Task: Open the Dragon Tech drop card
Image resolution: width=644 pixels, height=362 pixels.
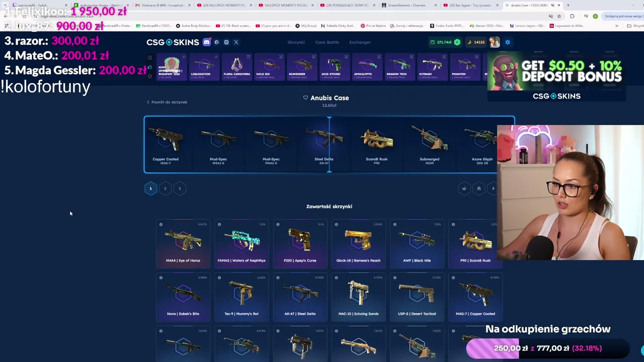Action: point(400,66)
